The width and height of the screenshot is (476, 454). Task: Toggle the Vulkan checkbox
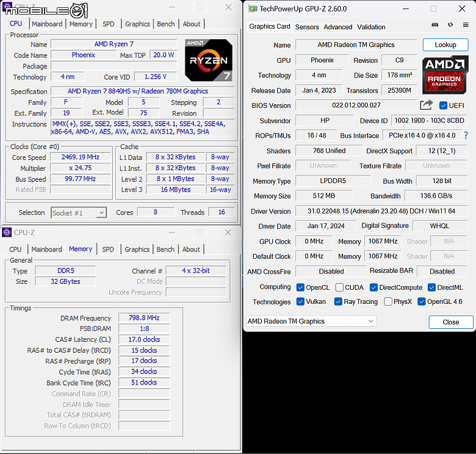point(300,301)
